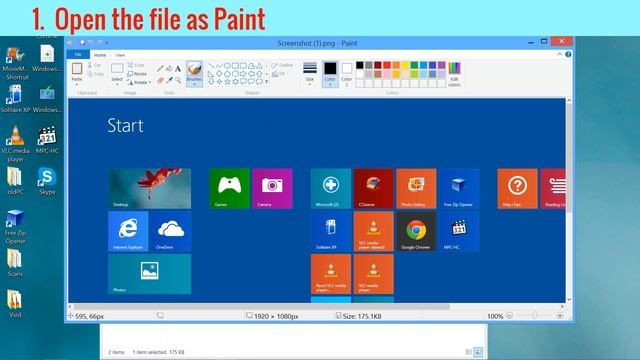This screenshot has width=640, height=360.
Task: Select the Color picker eyedropper tool
Action: 169,80
